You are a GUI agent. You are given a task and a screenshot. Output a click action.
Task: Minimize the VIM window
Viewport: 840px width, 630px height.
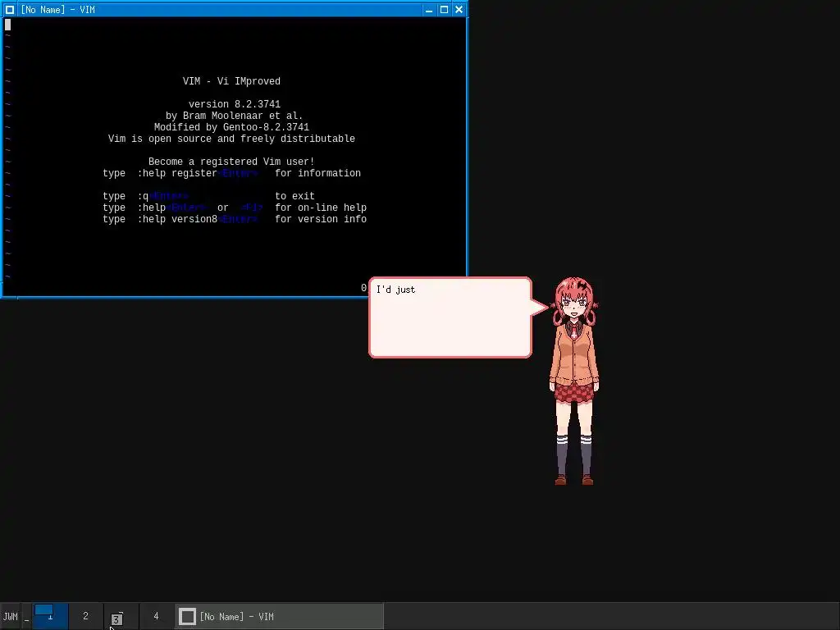pyautogui.click(x=428, y=10)
